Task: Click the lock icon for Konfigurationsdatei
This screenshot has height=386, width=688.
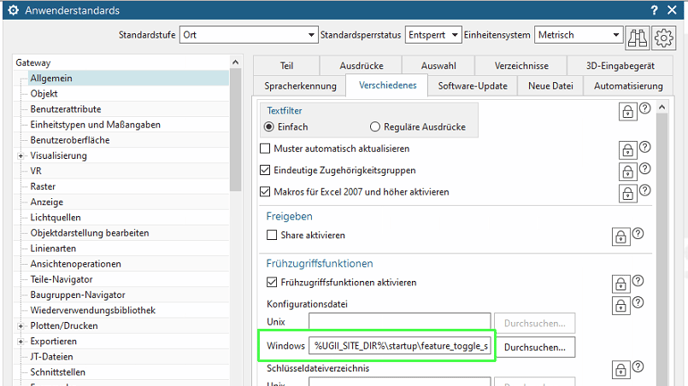Action: (621, 305)
